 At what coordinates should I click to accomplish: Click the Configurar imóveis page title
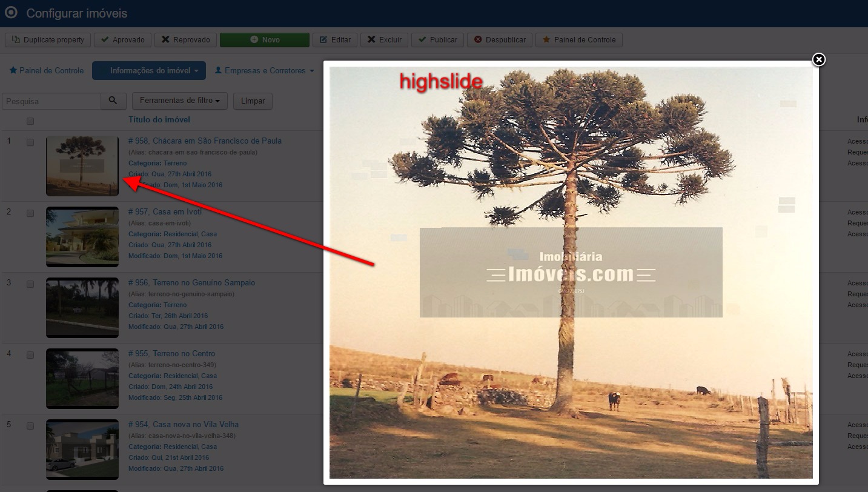[77, 13]
